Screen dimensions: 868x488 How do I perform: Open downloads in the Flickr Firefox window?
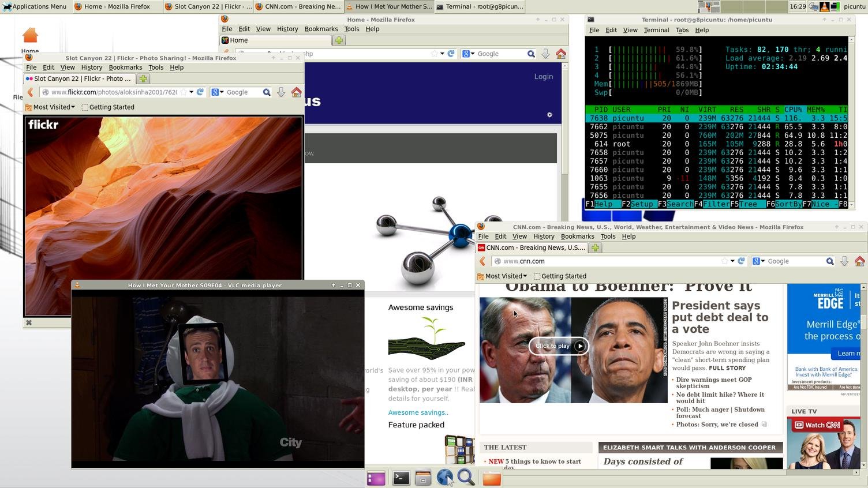[x=281, y=92]
